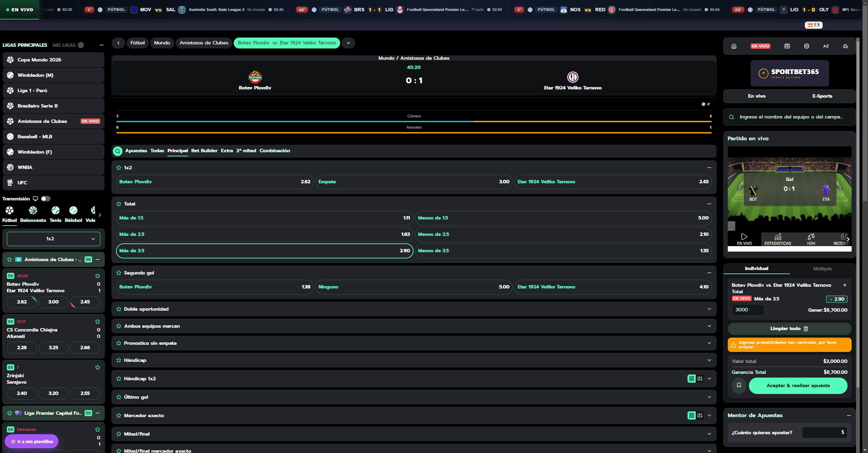Viewport: 868px width, 453px height.
Task: Open the settings gear icon
Action: 807,46
